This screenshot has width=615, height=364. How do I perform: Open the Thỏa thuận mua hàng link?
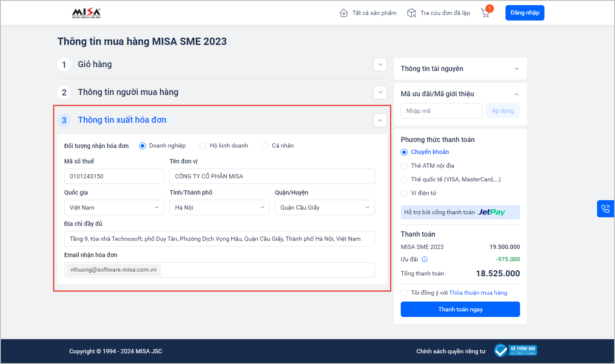click(478, 293)
